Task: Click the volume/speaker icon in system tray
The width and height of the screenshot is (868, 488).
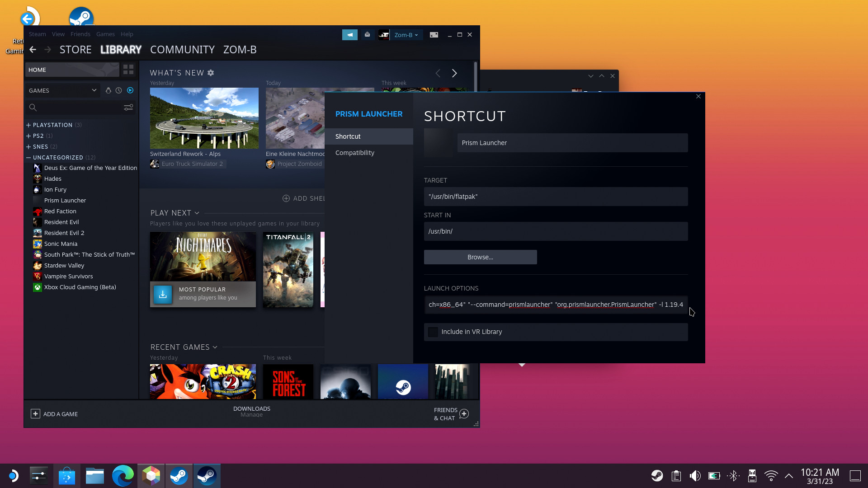Action: tap(694, 475)
